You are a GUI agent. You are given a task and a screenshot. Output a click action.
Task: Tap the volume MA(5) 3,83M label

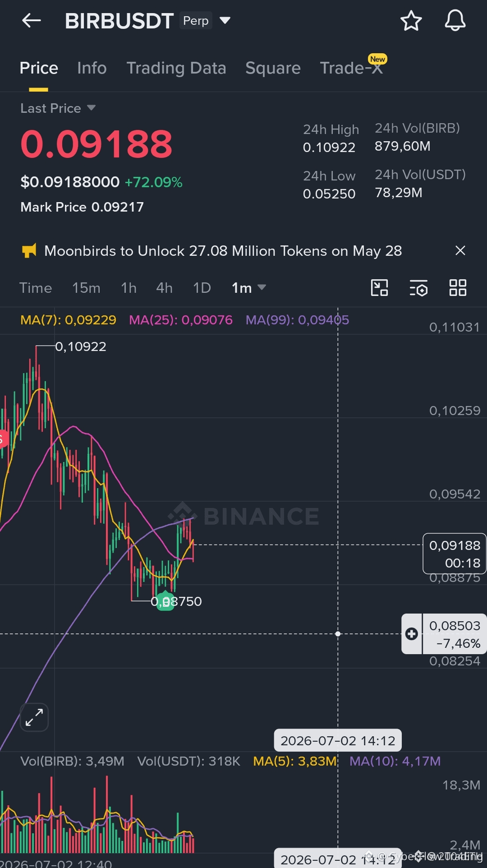(295, 762)
